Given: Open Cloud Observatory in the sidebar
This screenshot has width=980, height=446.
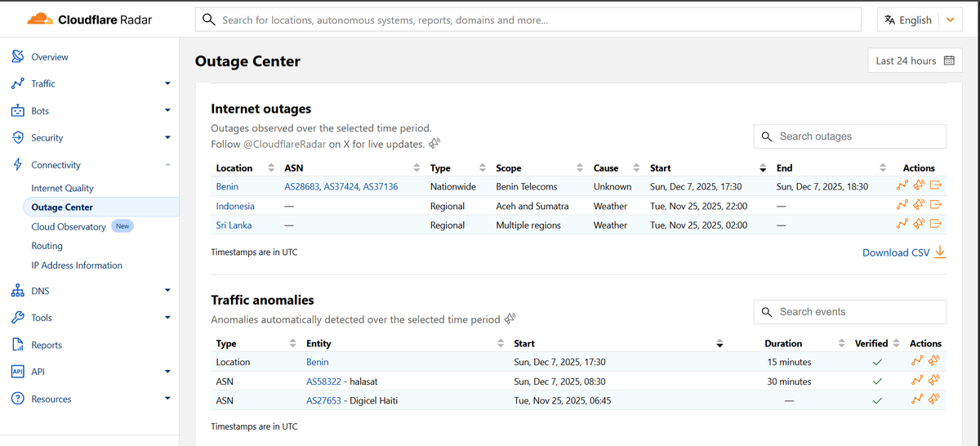Looking at the screenshot, I should click(x=69, y=226).
